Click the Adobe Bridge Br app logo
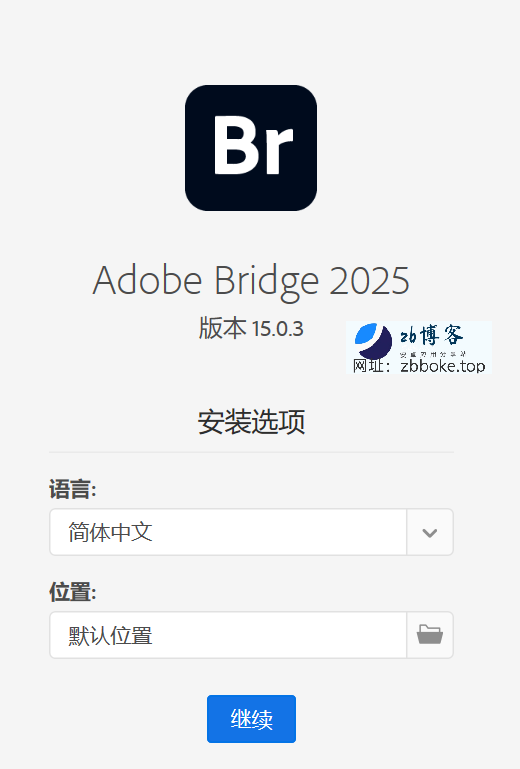 (x=251, y=148)
